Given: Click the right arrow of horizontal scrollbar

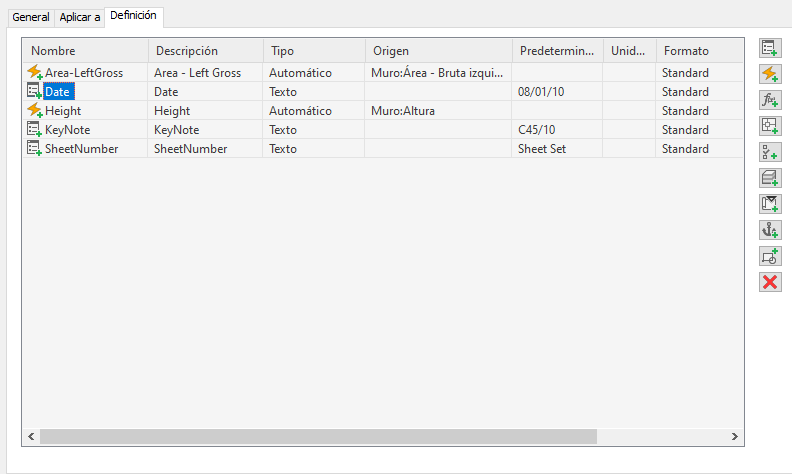Looking at the screenshot, I should [735, 437].
